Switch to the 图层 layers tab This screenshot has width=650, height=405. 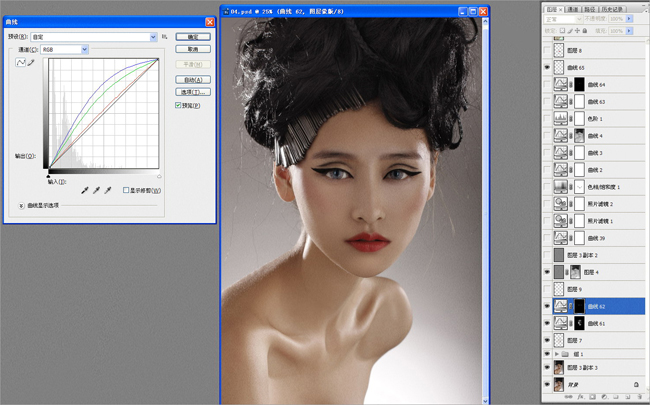point(554,9)
